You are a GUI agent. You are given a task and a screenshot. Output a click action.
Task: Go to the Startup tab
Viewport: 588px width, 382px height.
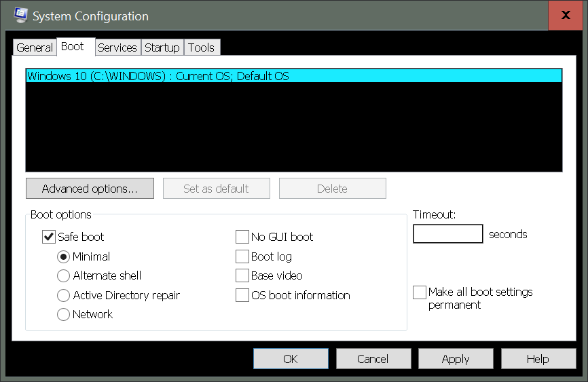pos(162,47)
